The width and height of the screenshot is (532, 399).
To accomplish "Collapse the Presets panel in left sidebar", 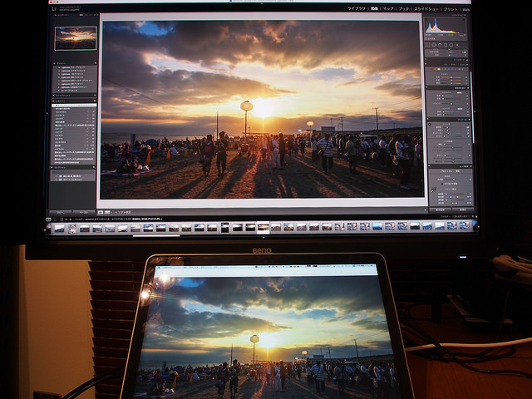I will 57,63.
